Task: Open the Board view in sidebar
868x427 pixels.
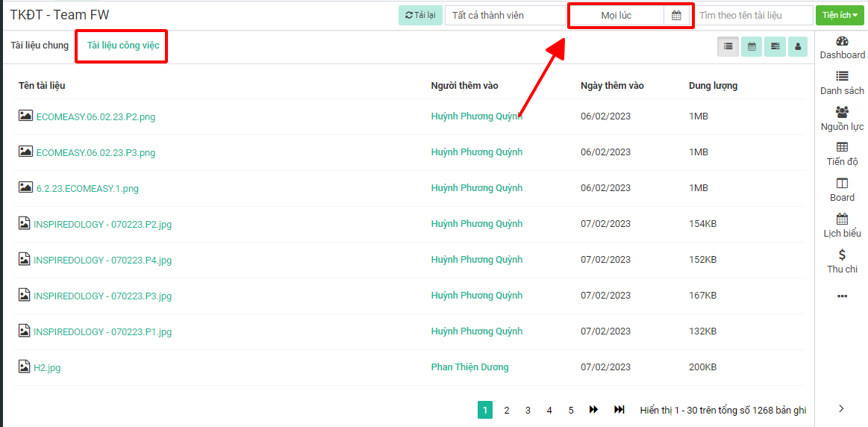Action: (842, 190)
